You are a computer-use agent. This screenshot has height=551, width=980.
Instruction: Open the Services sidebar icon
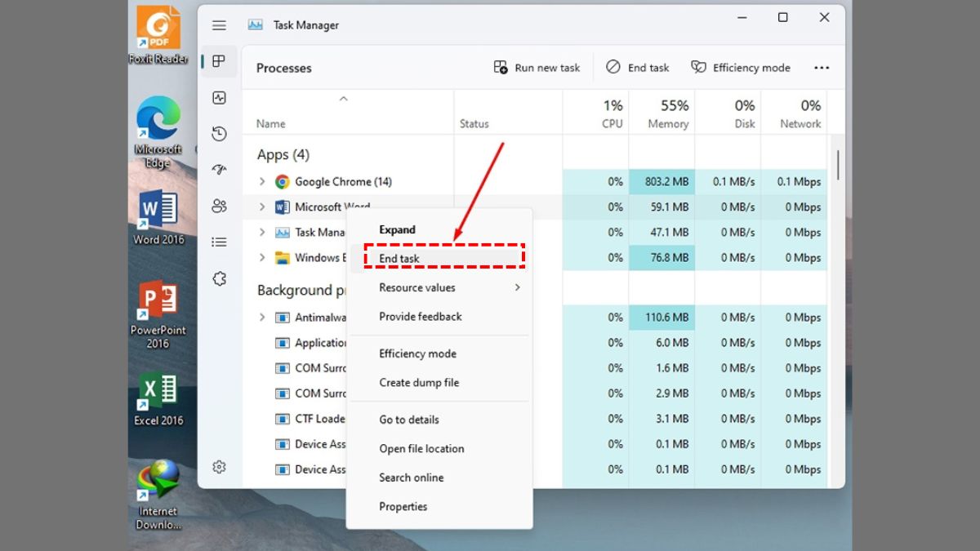[x=219, y=278]
